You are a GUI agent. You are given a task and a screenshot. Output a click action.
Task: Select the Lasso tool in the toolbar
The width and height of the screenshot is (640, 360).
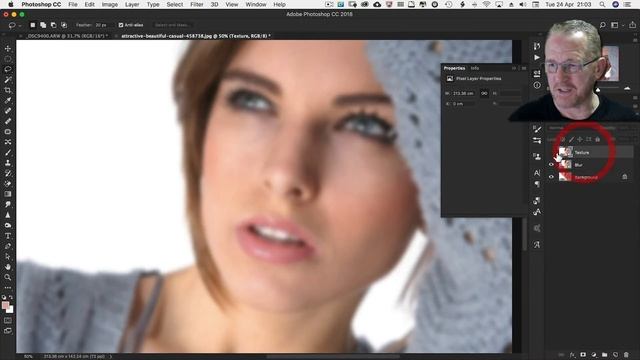point(8,69)
